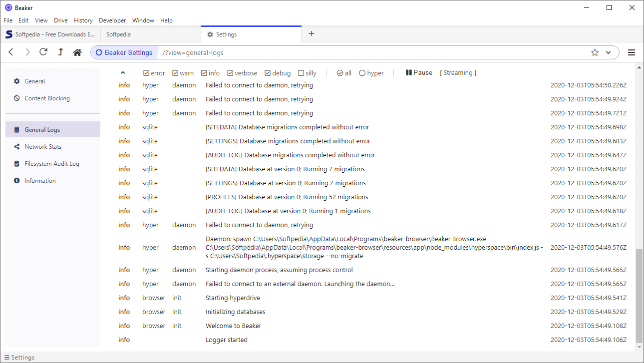Toggle the error log level checkbox
644x363 pixels.
click(x=146, y=73)
